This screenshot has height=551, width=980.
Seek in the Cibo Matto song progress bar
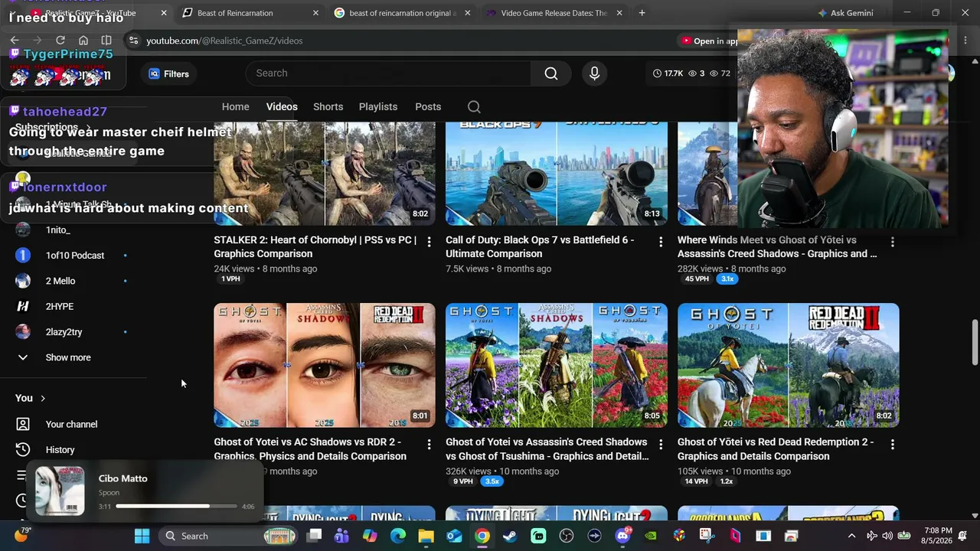click(x=176, y=506)
